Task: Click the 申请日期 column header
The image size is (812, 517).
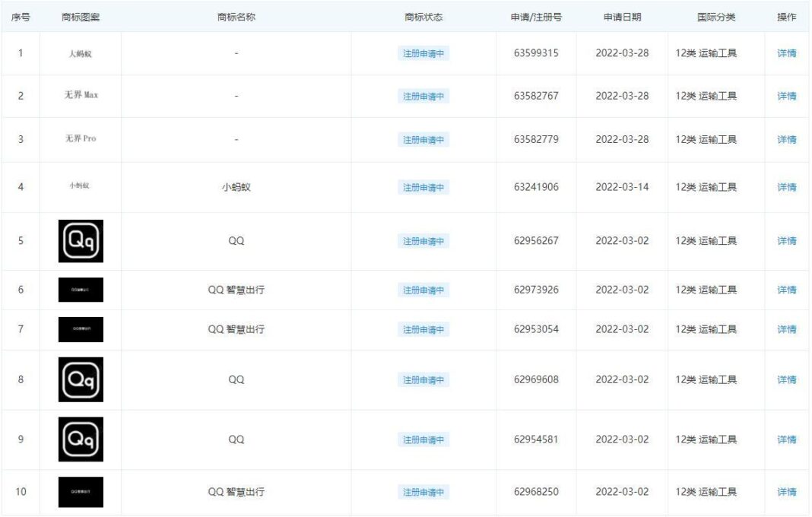Action: click(x=622, y=17)
